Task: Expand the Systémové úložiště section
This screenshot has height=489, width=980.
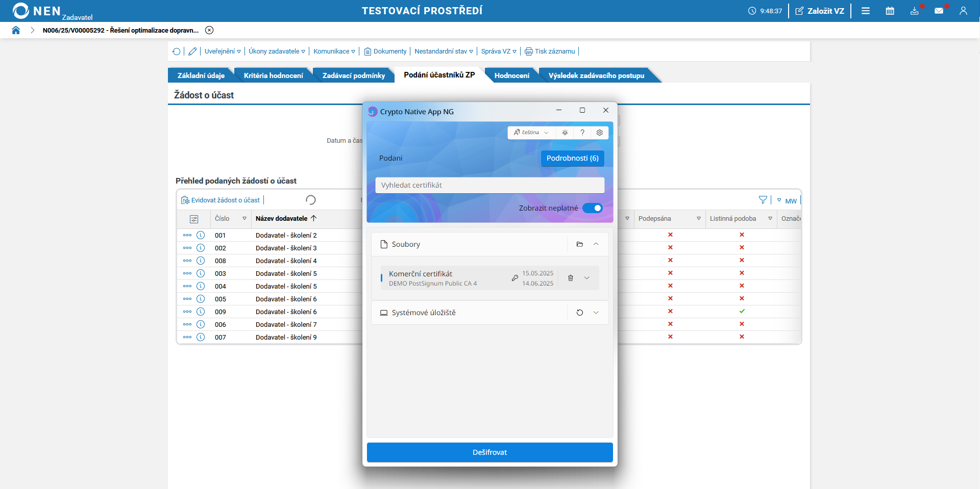Action: pos(596,313)
